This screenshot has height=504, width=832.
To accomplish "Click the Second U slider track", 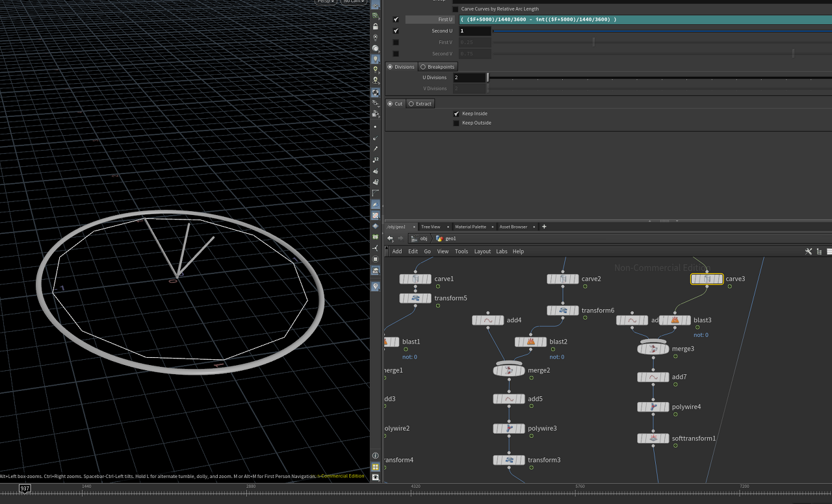I will click(662, 31).
